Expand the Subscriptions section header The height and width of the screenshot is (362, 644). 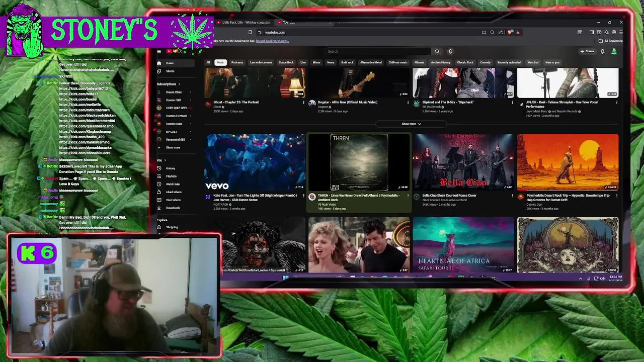pyautogui.click(x=168, y=84)
